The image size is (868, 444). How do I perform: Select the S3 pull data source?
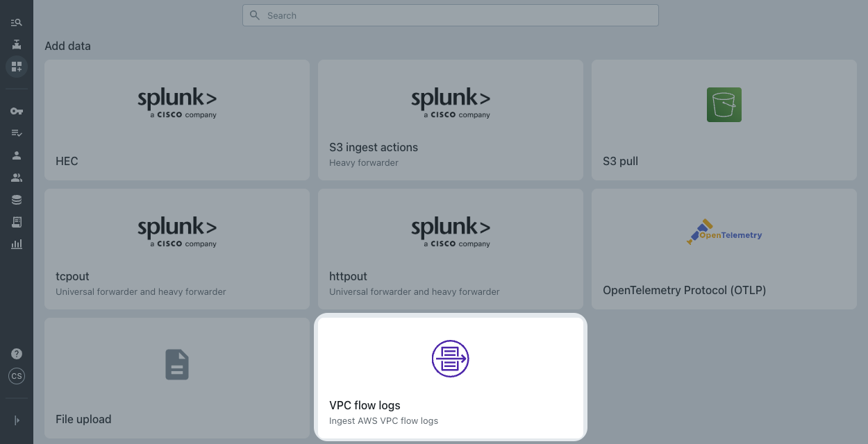pyautogui.click(x=724, y=119)
